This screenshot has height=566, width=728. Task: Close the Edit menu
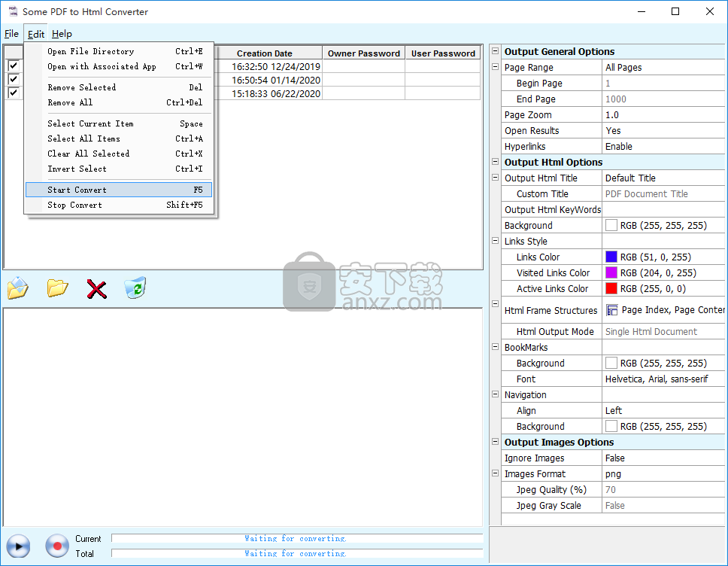36,33
